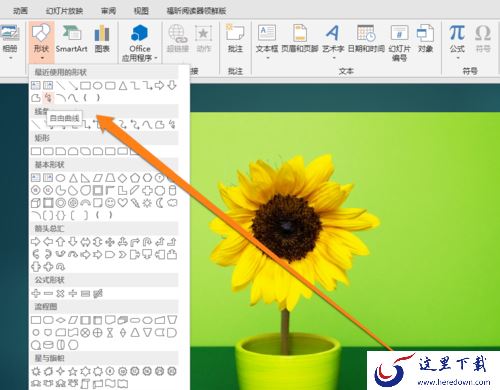Image resolution: width=500 pixels, height=390 pixels.
Task: Open 页眉和页脚 header and footer
Action: tap(300, 39)
